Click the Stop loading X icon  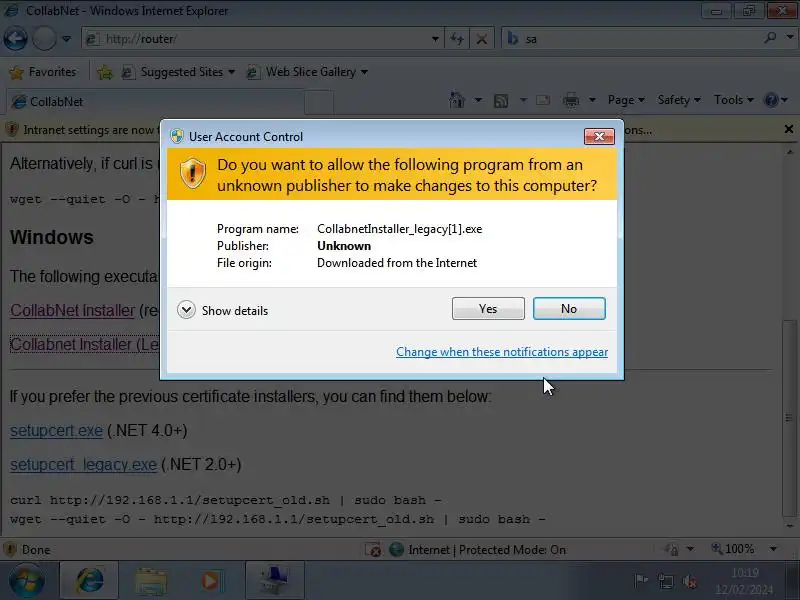481,39
